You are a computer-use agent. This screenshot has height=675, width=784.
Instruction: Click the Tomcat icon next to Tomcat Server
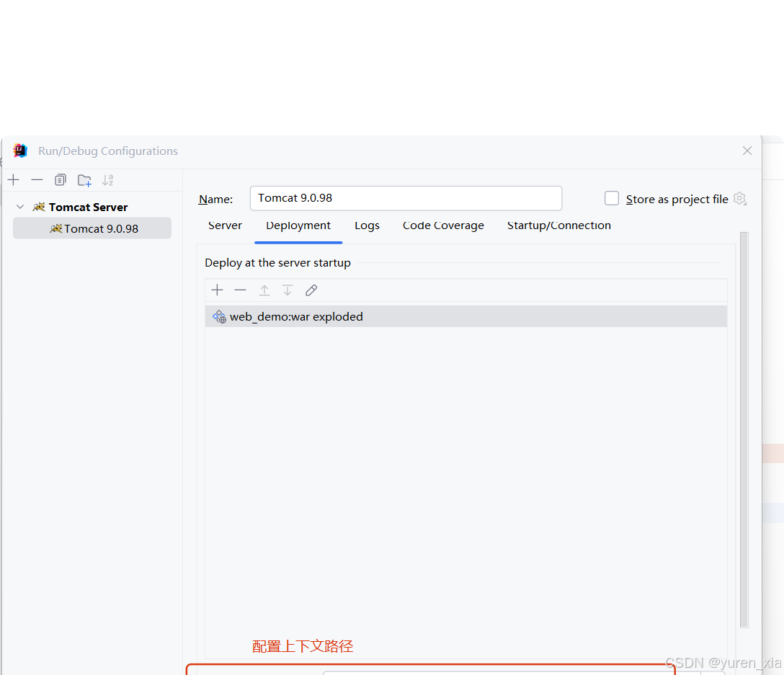tap(39, 207)
